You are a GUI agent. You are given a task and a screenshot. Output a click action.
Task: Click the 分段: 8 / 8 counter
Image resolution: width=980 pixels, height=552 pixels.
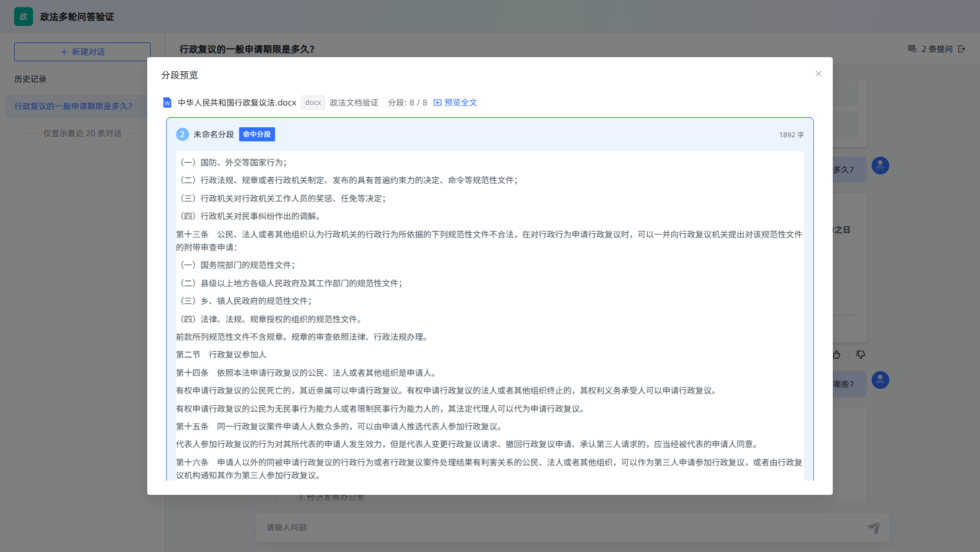(408, 103)
